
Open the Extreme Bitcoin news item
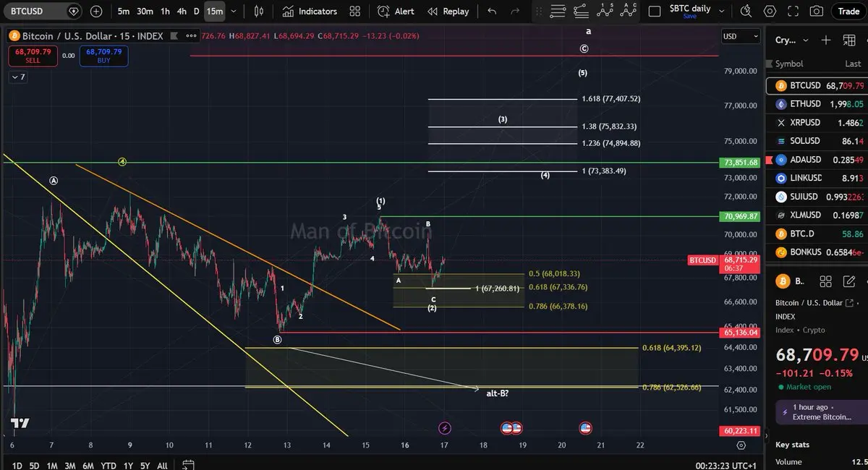point(821,412)
